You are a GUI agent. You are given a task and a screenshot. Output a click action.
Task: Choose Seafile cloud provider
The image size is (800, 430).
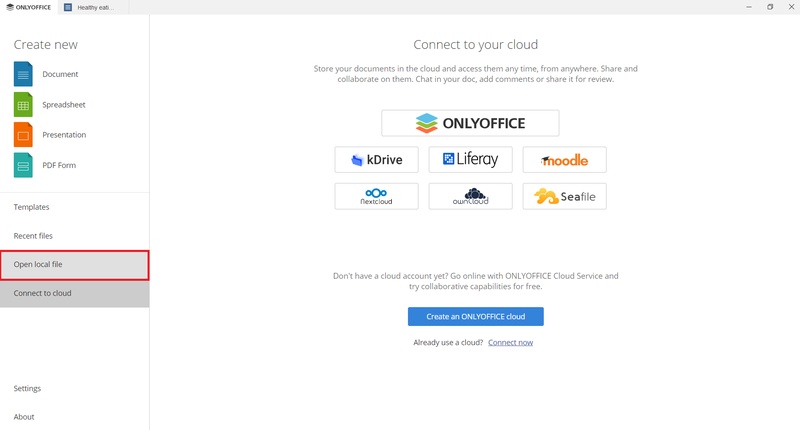pyautogui.click(x=564, y=196)
